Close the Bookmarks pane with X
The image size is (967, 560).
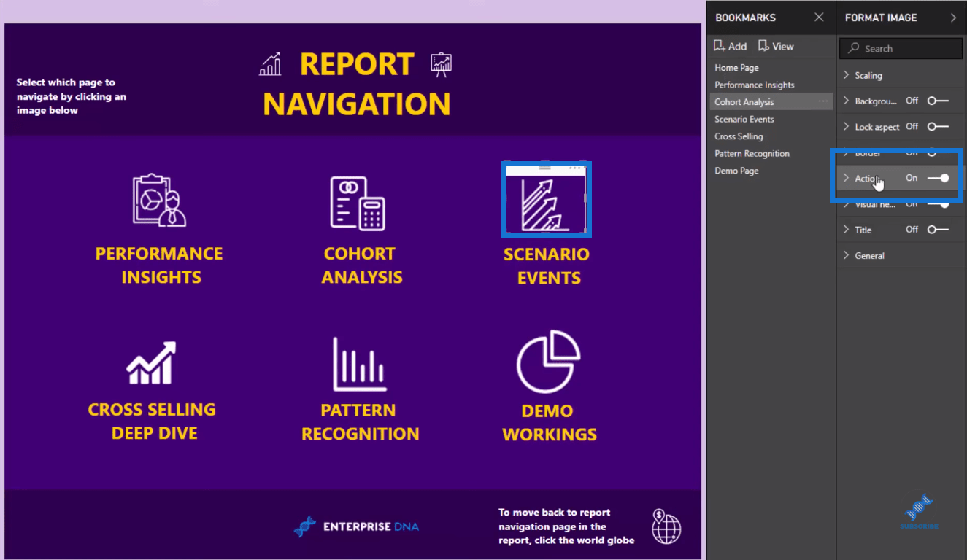[x=819, y=17]
